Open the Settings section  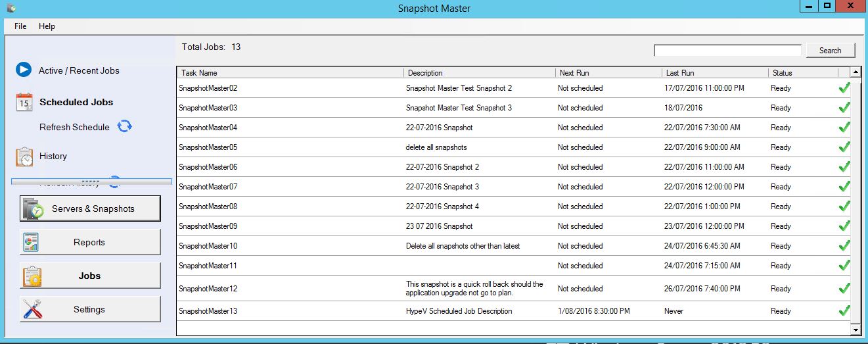[90, 309]
